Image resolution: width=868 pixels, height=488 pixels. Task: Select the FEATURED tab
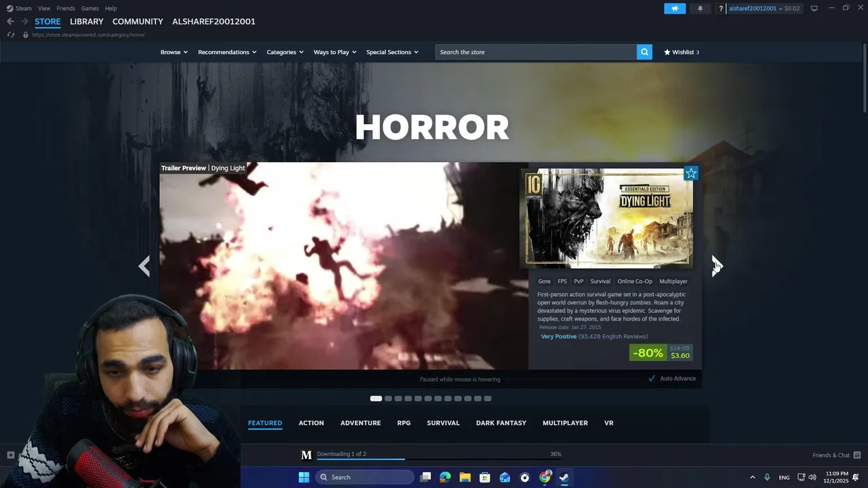[x=265, y=423]
